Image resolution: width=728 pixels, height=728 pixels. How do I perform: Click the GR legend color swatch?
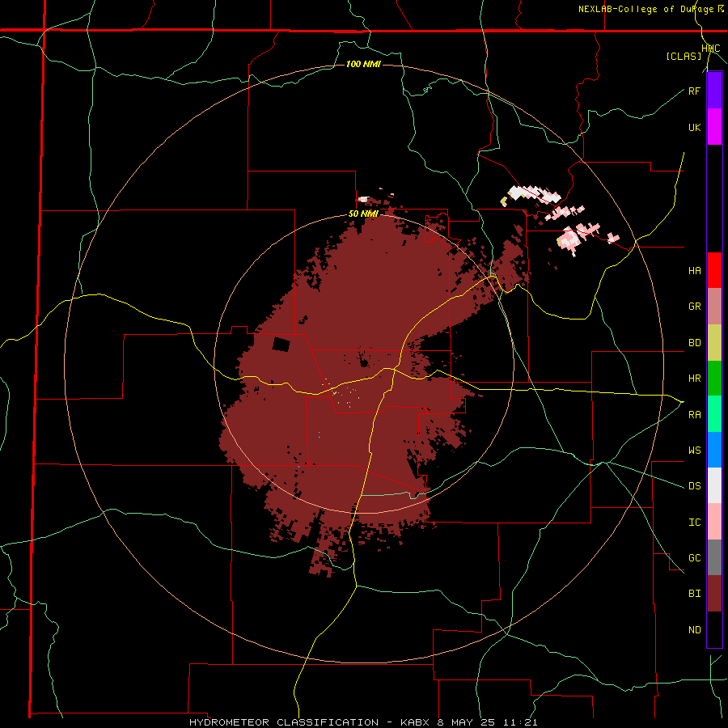tap(714, 307)
